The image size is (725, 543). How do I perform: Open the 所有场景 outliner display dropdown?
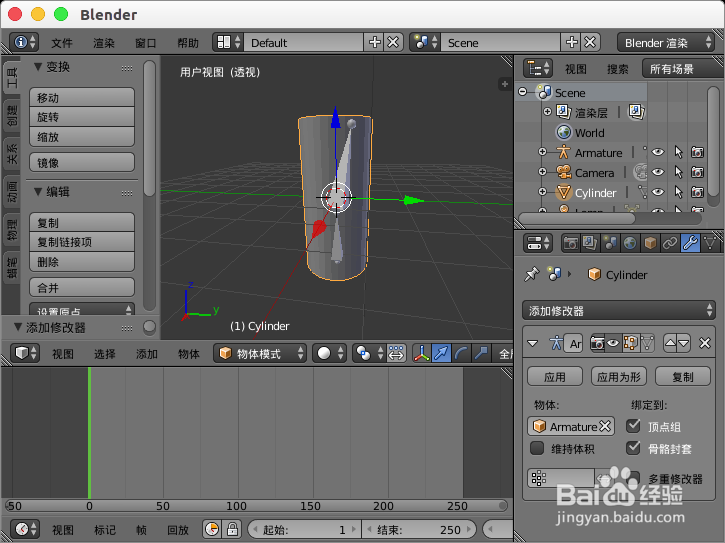(682, 69)
